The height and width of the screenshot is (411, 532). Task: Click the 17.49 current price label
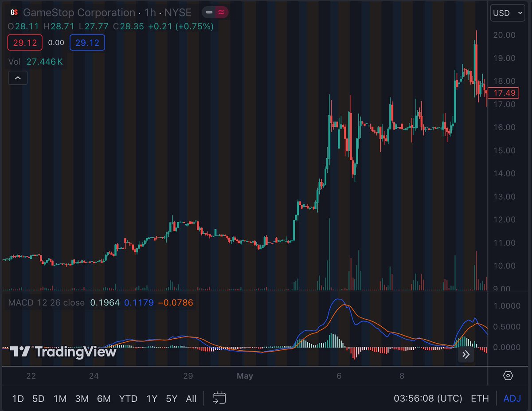point(504,93)
